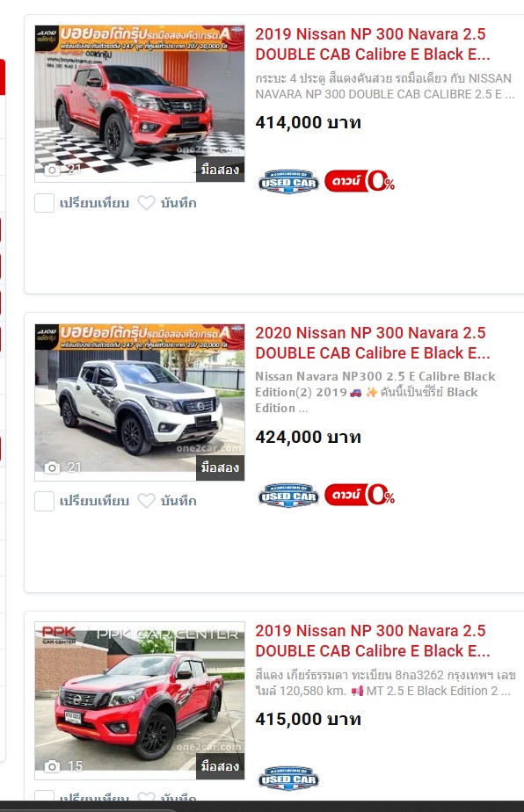Save the first 2019 Navara with the heart icon
524x812 pixels.
(x=146, y=202)
